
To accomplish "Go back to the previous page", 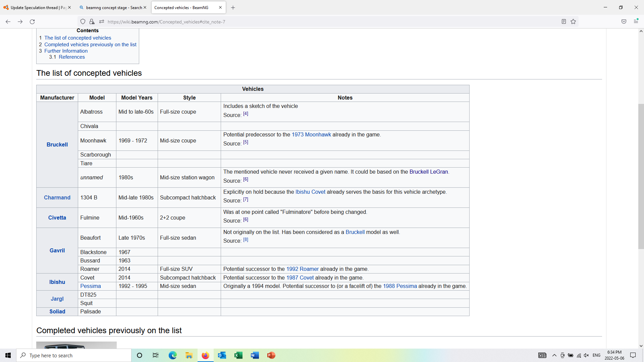I will [x=8, y=22].
